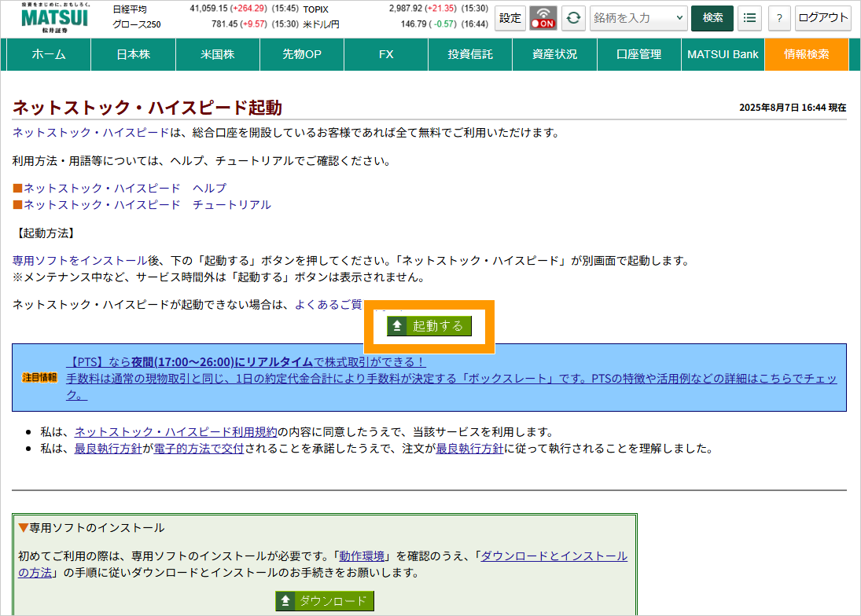Open the 投資信託 tab
This screenshot has width=861, height=616.
pos(470,54)
